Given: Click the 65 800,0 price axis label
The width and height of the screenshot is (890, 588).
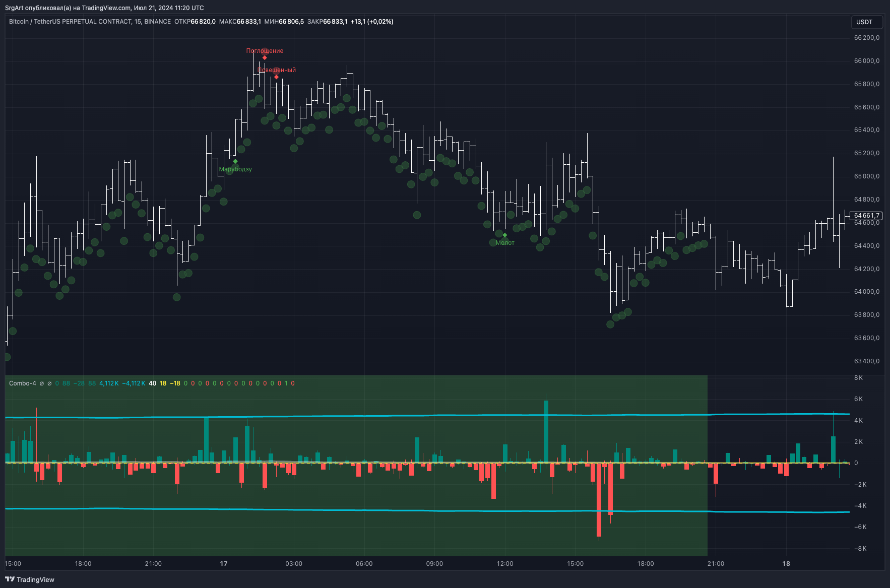Looking at the screenshot, I should pos(867,84).
